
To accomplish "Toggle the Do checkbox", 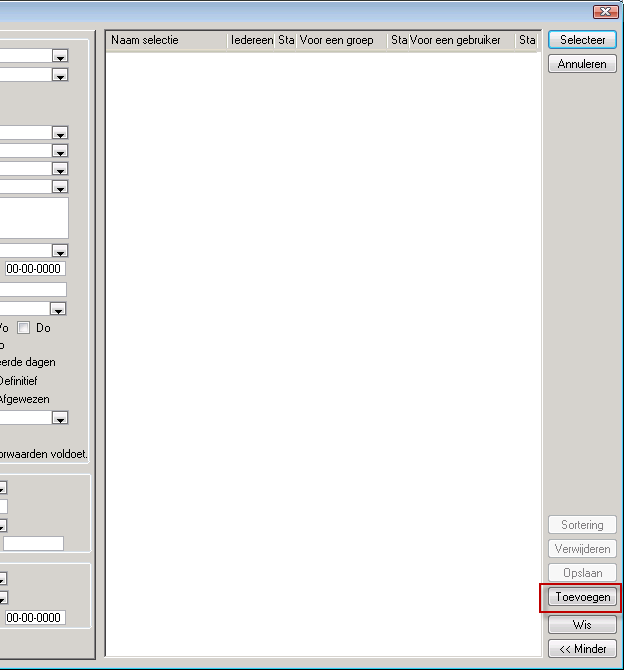I will (24, 328).
